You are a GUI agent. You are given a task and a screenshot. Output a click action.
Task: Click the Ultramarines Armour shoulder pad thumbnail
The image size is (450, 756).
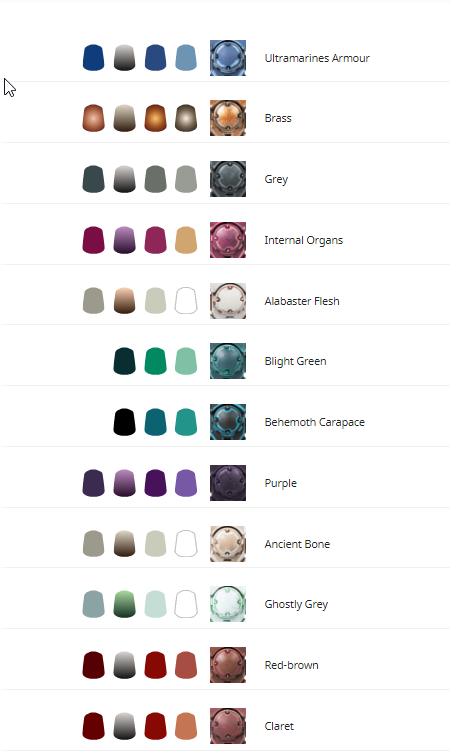click(x=228, y=58)
